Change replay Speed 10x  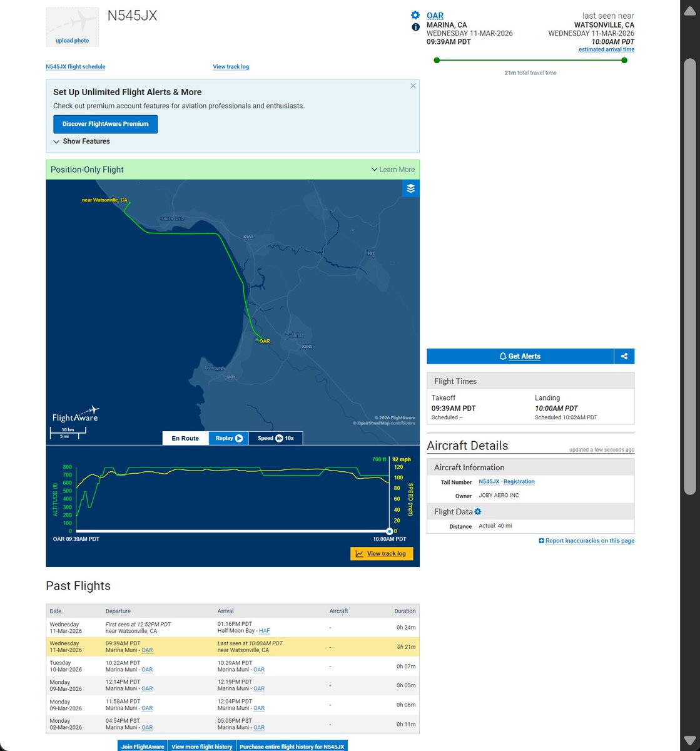click(x=276, y=438)
